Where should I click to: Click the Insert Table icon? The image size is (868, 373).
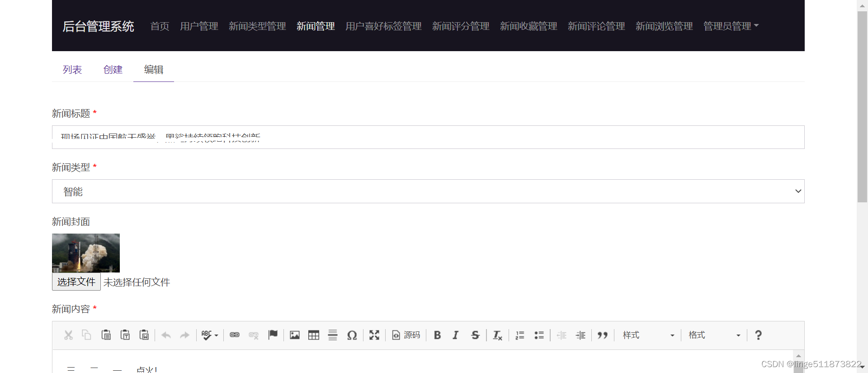click(314, 335)
